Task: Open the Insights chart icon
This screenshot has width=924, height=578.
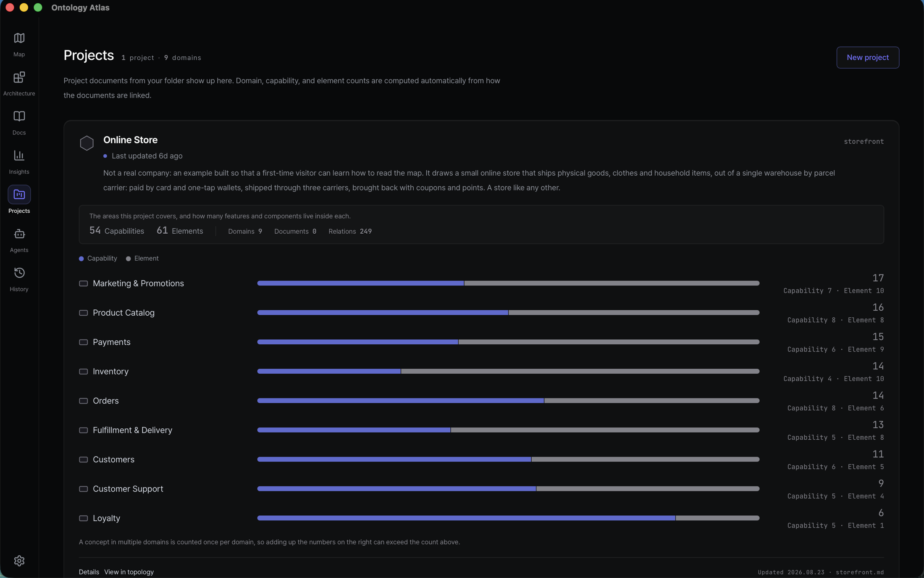Action: [19, 156]
